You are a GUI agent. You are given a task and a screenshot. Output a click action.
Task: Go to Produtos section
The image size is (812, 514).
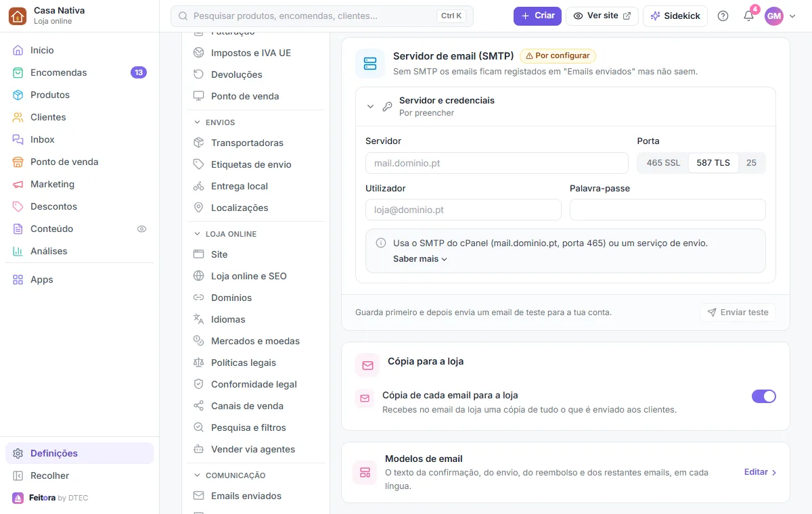tap(79, 95)
